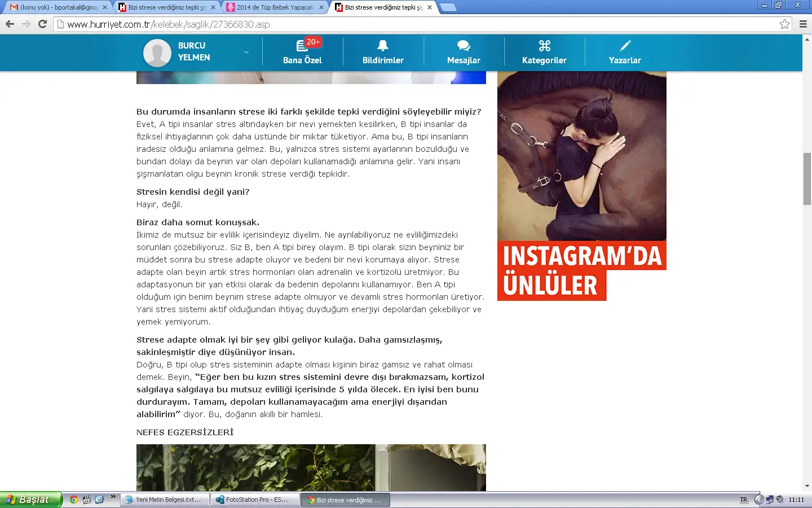Reload the page in browser
812x508 pixels.
click(x=42, y=24)
